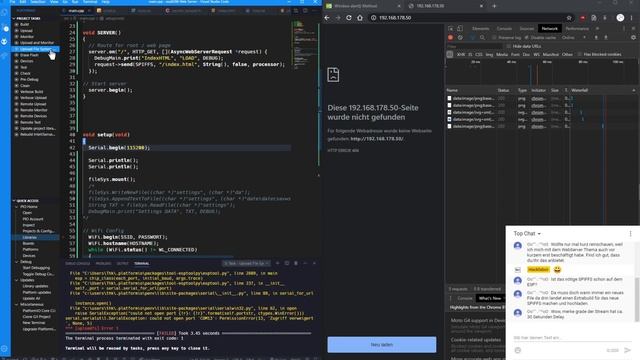640x360 pixels.
Task: Stop recording network log red button
Action: pos(451,38)
